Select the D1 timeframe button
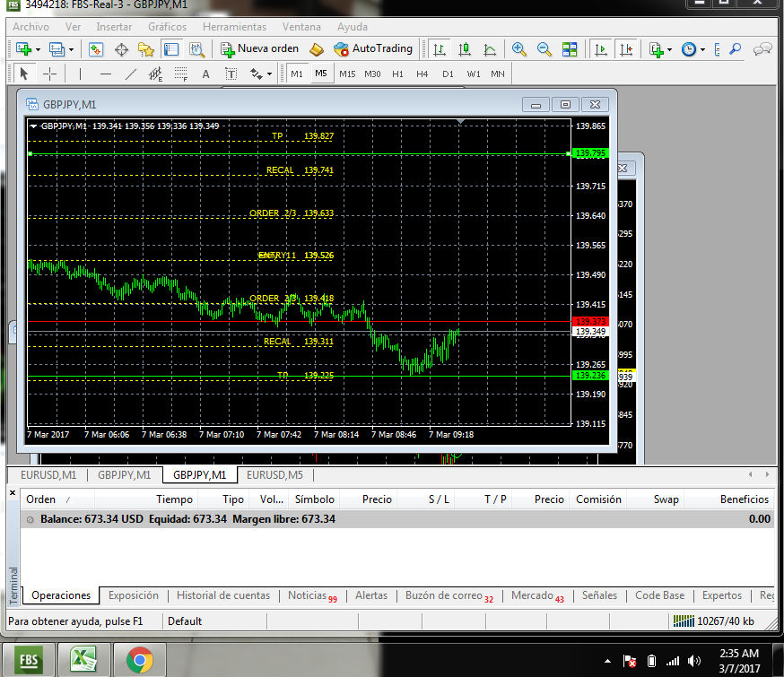The width and height of the screenshot is (784, 677). [x=448, y=74]
